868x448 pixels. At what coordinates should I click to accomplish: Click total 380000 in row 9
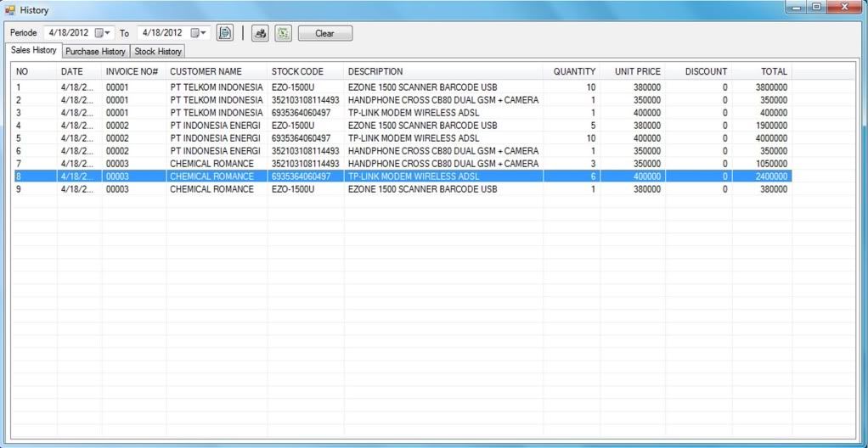click(x=774, y=189)
